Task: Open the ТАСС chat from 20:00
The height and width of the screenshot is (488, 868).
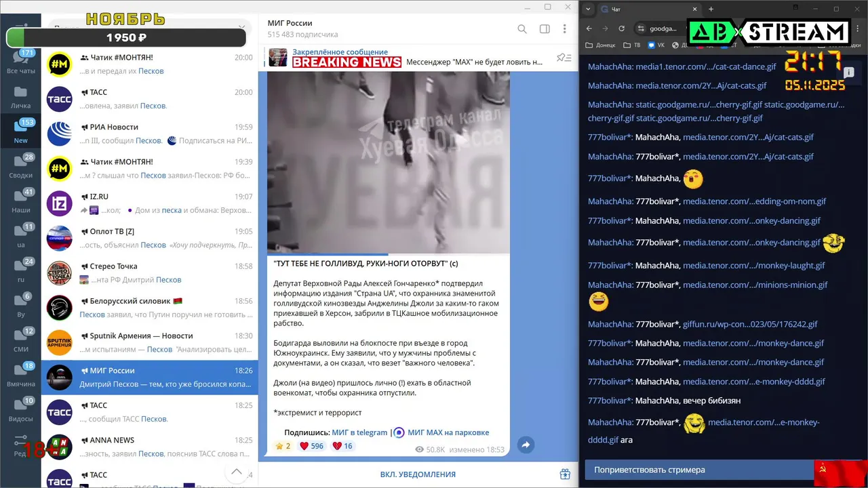Action: click(x=150, y=99)
